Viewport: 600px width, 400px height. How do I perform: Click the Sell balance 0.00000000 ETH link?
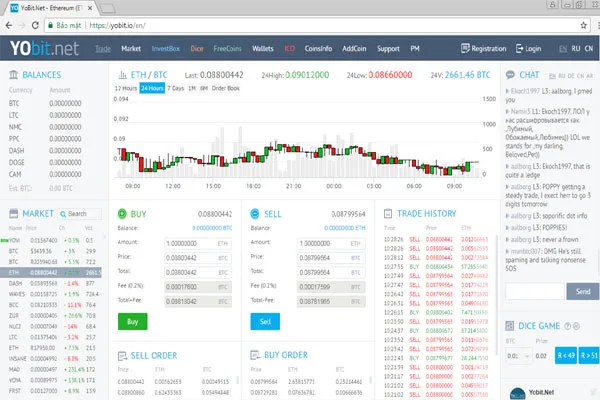345,228
